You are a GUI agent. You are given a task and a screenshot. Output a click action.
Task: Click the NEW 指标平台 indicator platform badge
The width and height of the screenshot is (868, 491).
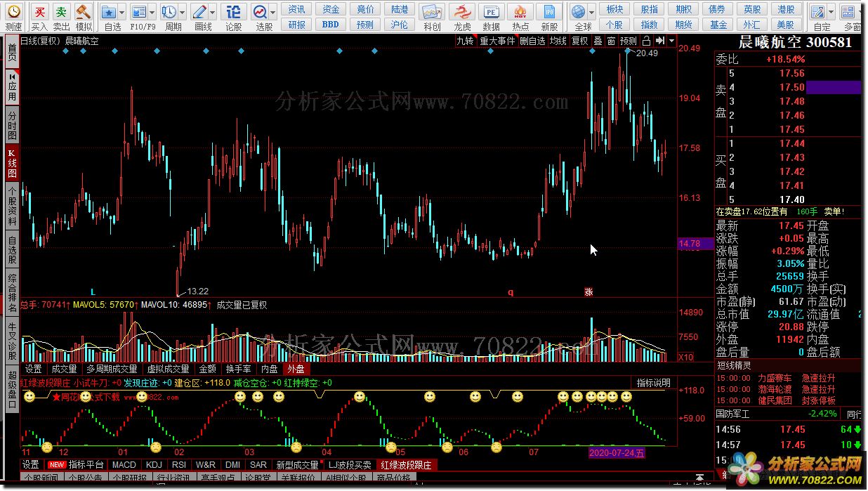click(x=56, y=464)
